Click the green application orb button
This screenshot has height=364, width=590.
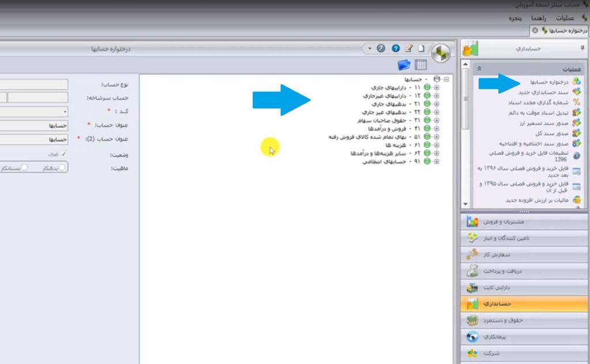click(x=441, y=53)
